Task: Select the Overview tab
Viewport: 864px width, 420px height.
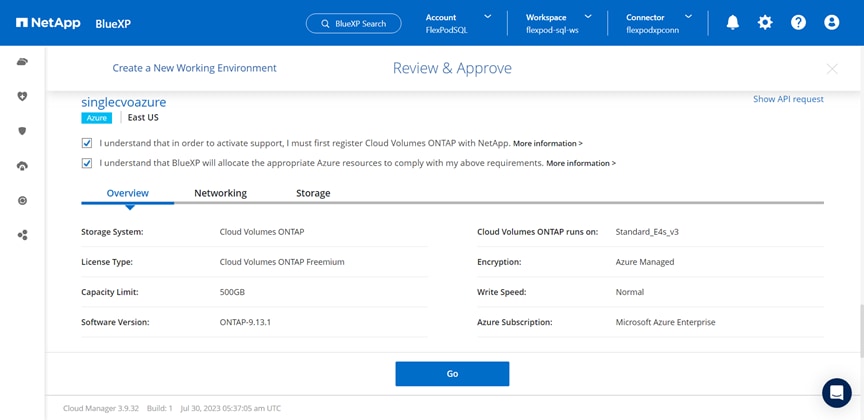Action: 128,193
